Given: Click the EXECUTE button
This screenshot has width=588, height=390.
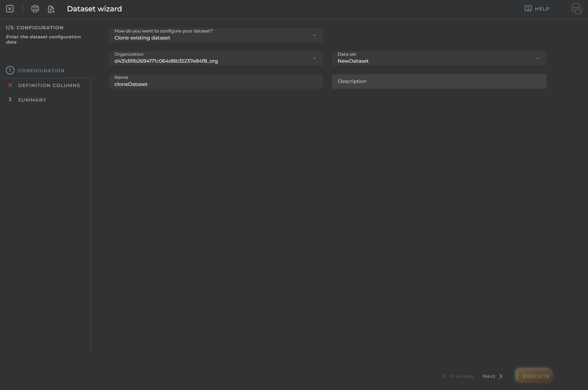Looking at the screenshot, I should pyautogui.click(x=536, y=376).
